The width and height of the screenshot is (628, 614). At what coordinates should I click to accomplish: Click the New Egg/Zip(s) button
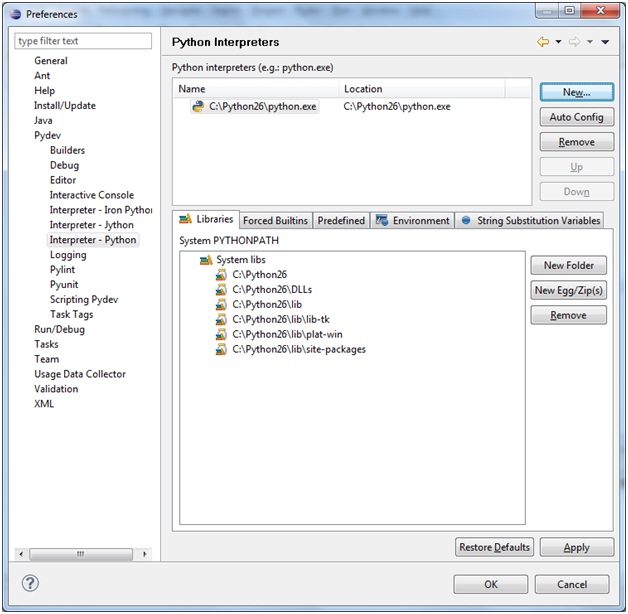pyautogui.click(x=568, y=291)
